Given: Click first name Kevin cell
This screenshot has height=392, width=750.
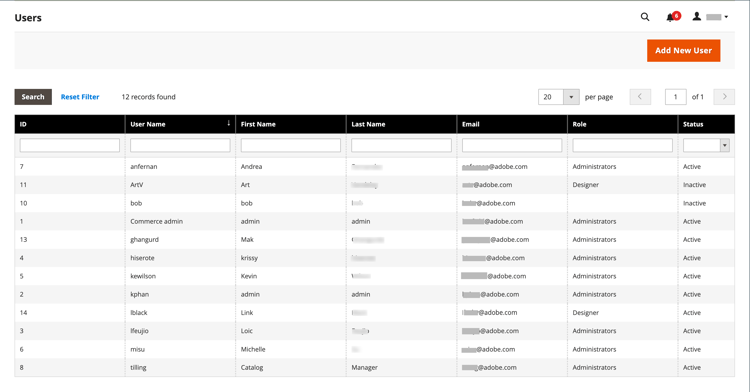Looking at the screenshot, I should (291, 276).
